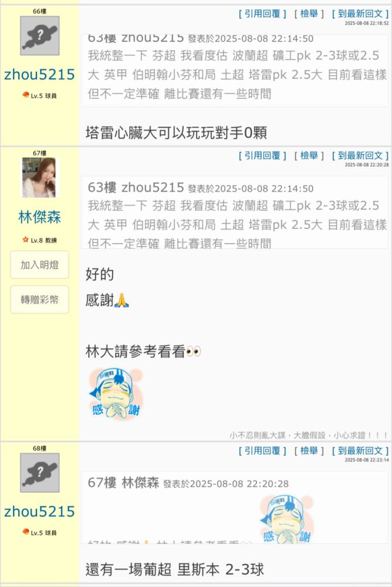Click the Lv.8 教練 badge under 林傑森

coord(39,240)
